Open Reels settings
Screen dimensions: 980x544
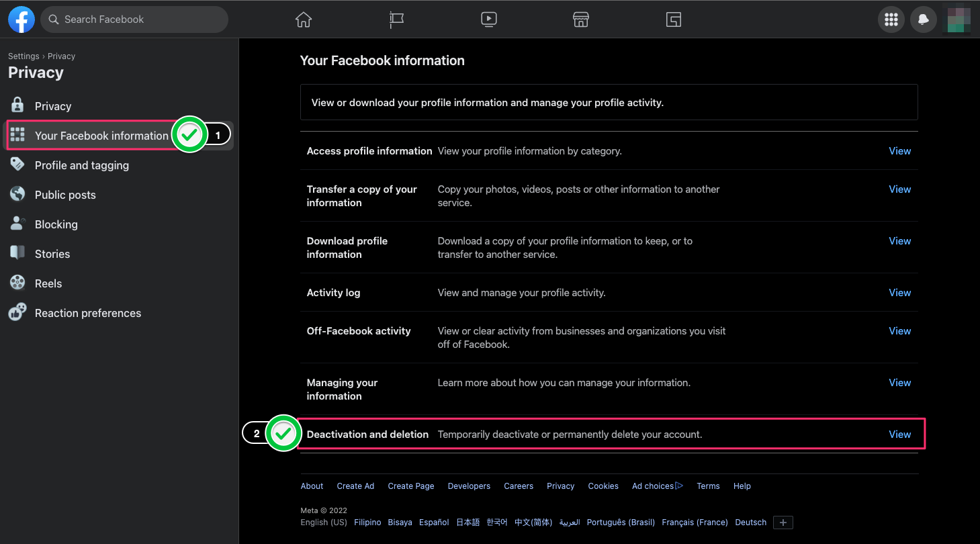pyautogui.click(x=120, y=283)
